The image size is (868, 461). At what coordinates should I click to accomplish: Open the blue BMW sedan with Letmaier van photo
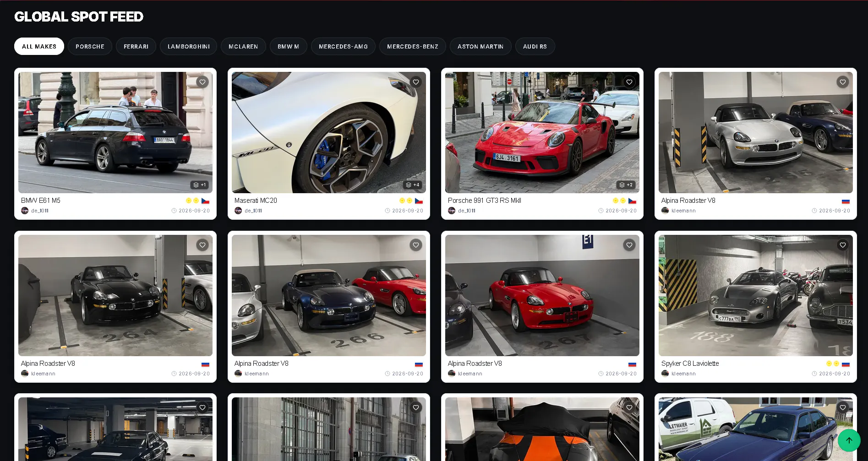(756, 429)
